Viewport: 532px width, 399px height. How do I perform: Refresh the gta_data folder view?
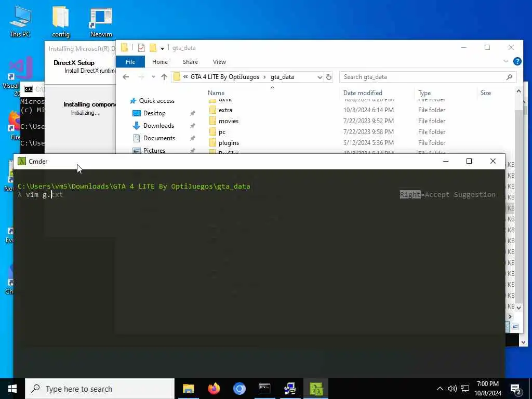[x=328, y=77]
